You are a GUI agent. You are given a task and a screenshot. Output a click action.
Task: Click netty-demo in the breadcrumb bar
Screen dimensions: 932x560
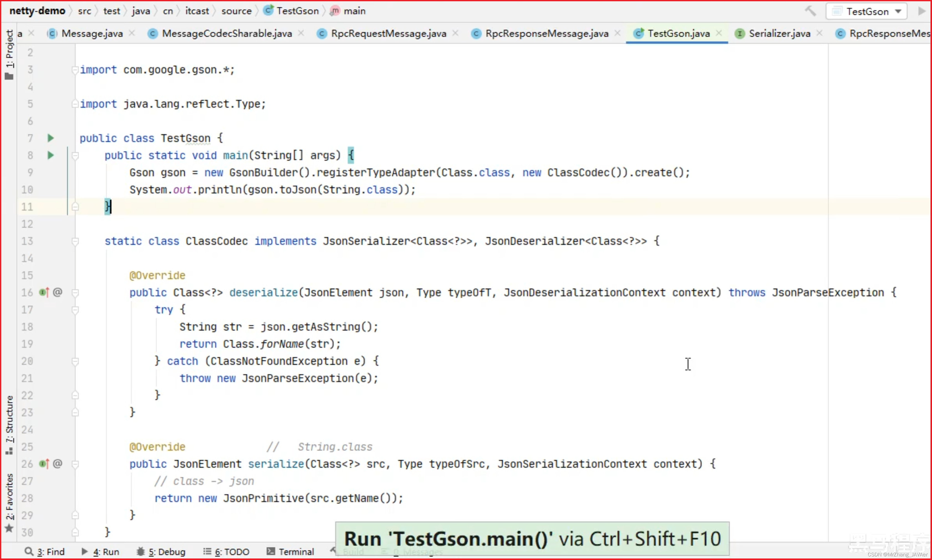[37, 11]
